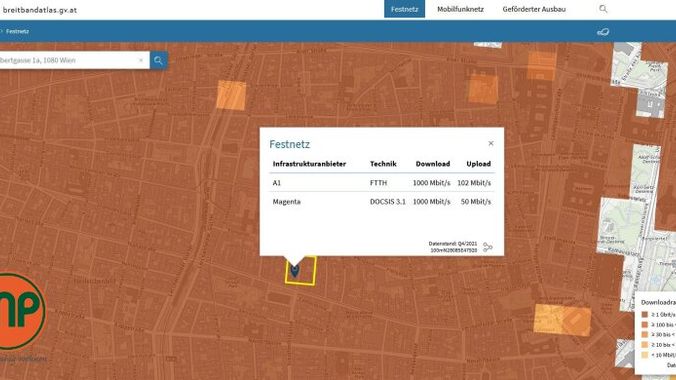Select the ≥ 1 Gbit/s legend swatch
This screenshot has height=380, width=676.
pyautogui.click(x=645, y=315)
